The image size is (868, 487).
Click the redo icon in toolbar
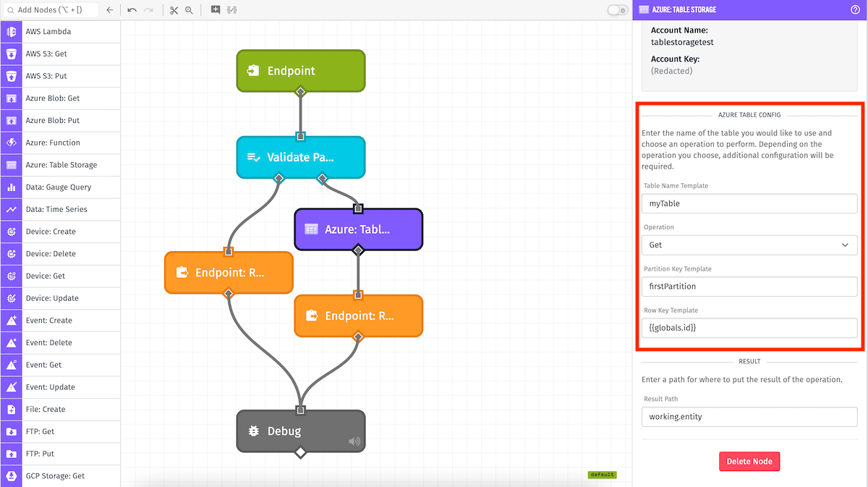(148, 10)
